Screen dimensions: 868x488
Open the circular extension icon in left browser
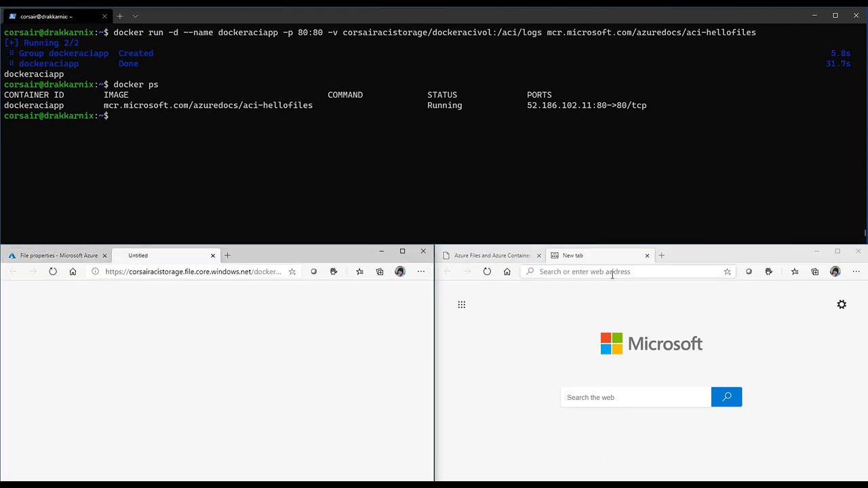[x=313, y=272]
